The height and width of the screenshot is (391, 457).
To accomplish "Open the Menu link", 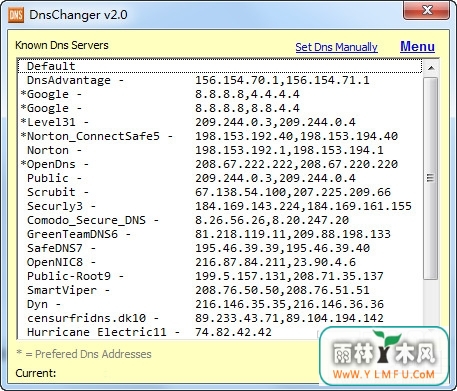I will pos(417,46).
